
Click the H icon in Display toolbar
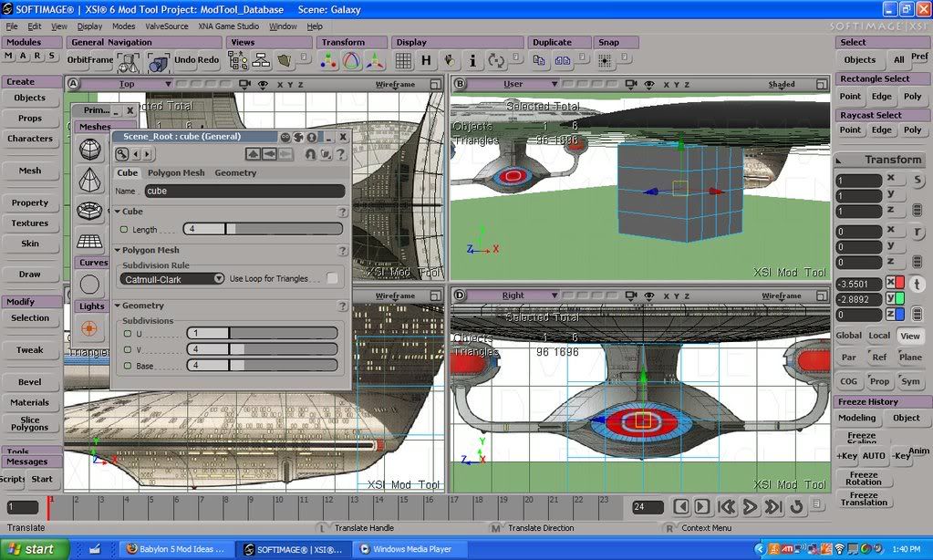[x=426, y=60]
